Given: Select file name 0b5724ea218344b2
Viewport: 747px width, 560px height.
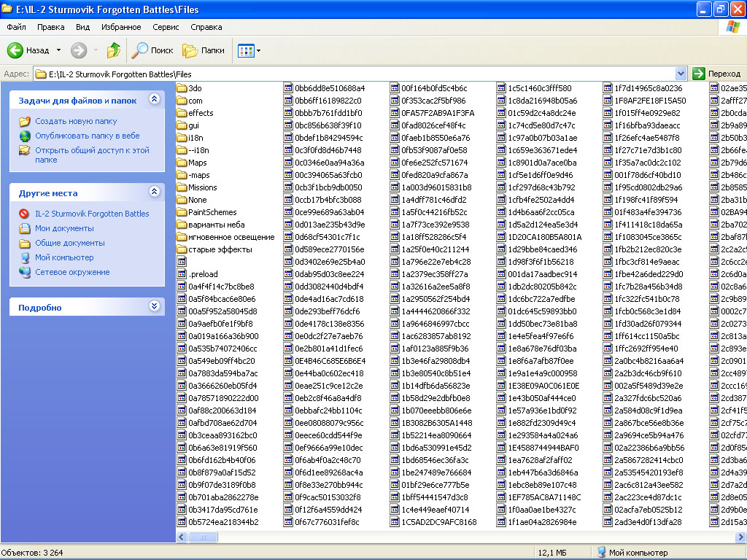Looking at the screenshot, I should coord(223,522).
